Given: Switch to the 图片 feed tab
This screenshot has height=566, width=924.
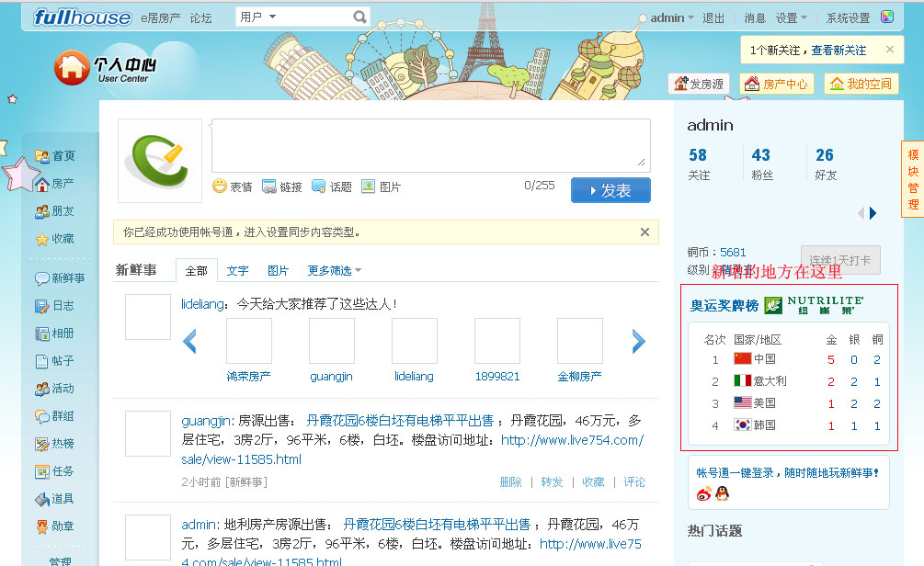Looking at the screenshot, I should click(x=278, y=271).
